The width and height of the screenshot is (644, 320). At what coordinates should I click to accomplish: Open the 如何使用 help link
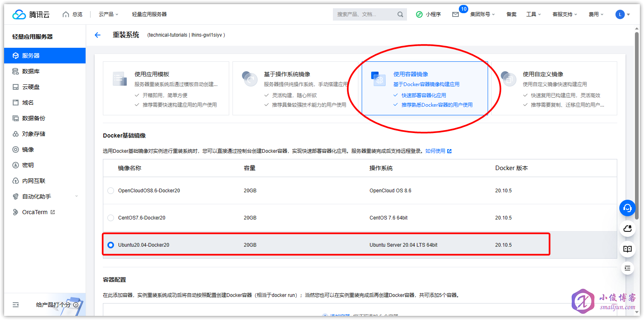(439, 151)
